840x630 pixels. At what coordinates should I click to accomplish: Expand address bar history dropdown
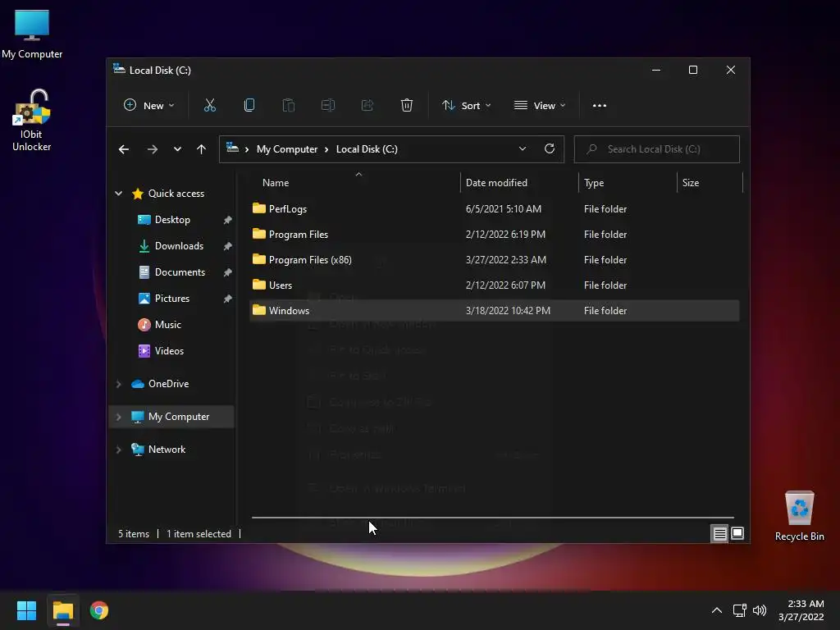[x=523, y=149]
